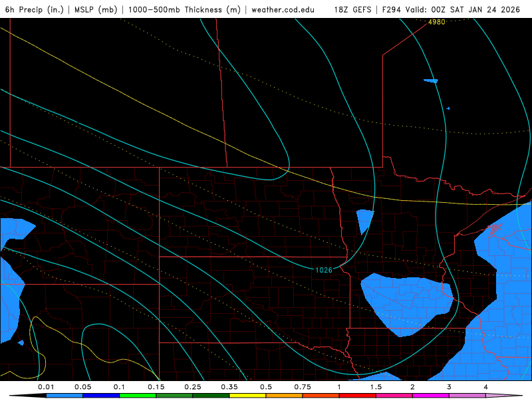Click the '0.75' legend value

click(x=303, y=387)
